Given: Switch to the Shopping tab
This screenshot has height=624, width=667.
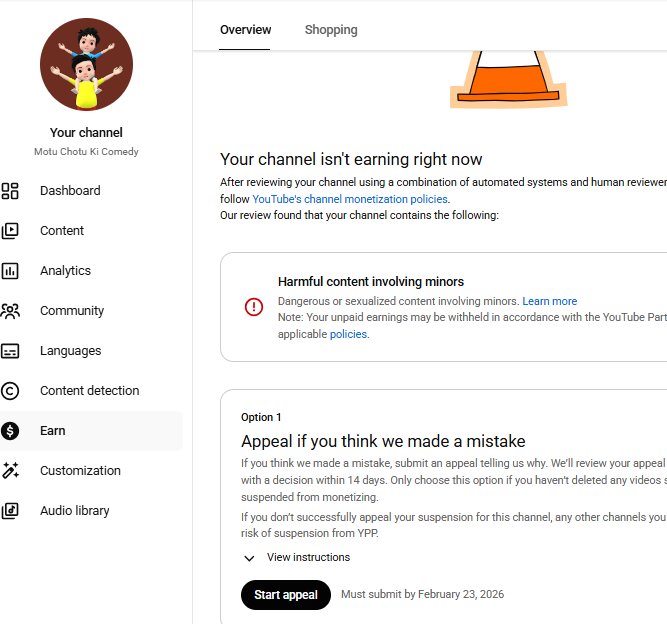Looking at the screenshot, I should click(331, 30).
